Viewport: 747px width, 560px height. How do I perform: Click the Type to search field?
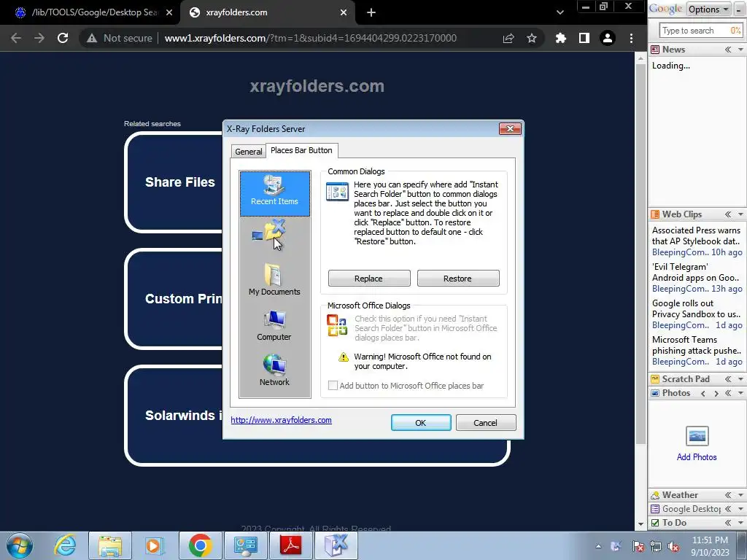[694, 31]
